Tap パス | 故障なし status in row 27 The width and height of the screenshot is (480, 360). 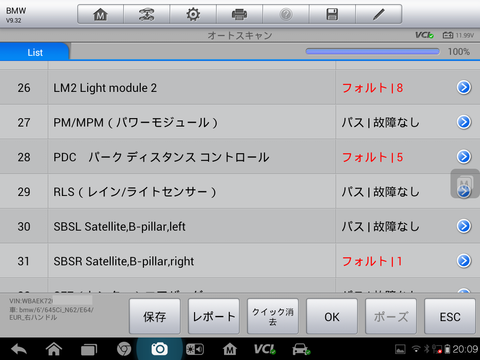380,123
